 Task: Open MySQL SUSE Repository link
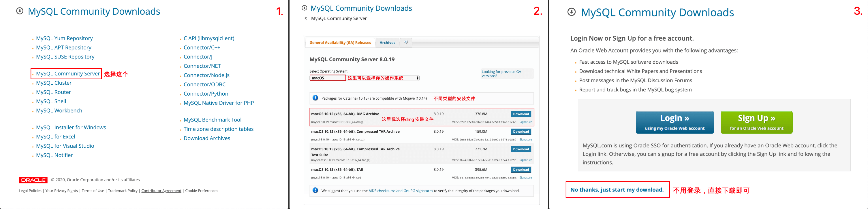pyautogui.click(x=65, y=56)
